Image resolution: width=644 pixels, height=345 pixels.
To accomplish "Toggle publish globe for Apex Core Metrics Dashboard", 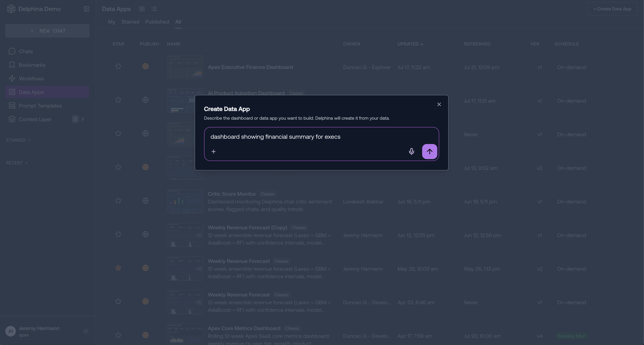I will pos(146,335).
